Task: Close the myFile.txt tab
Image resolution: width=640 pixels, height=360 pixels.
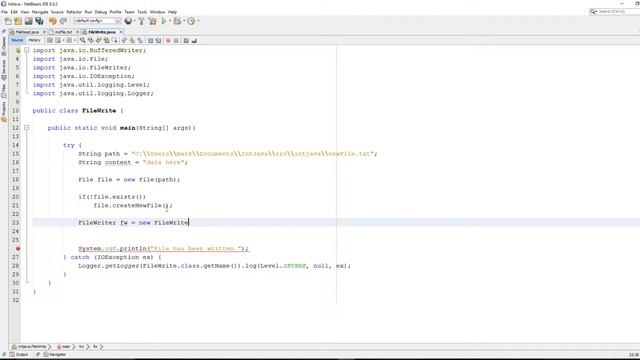Action: (x=77, y=32)
